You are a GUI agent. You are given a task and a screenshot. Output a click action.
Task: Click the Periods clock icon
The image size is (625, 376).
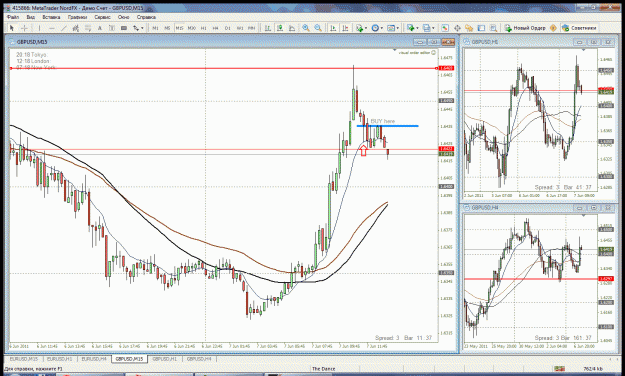click(x=375, y=28)
